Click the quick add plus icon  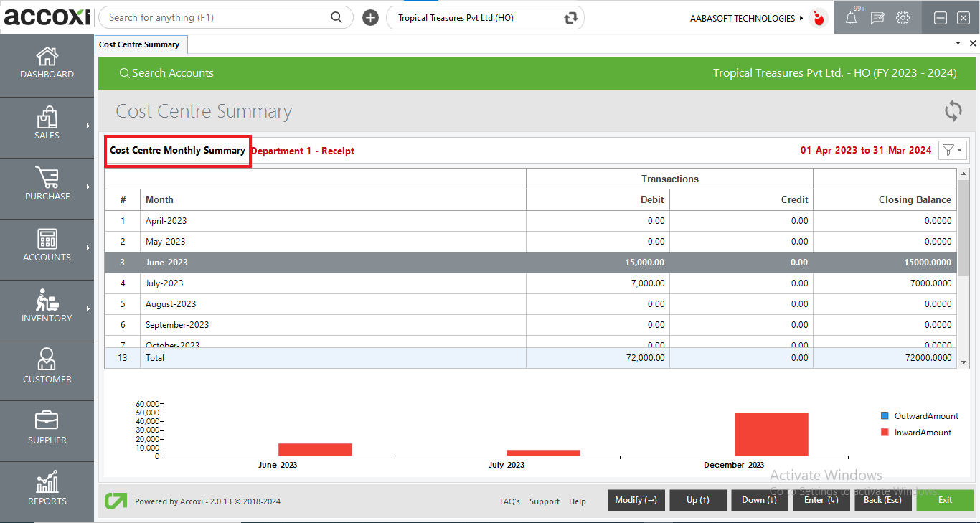(x=370, y=17)
